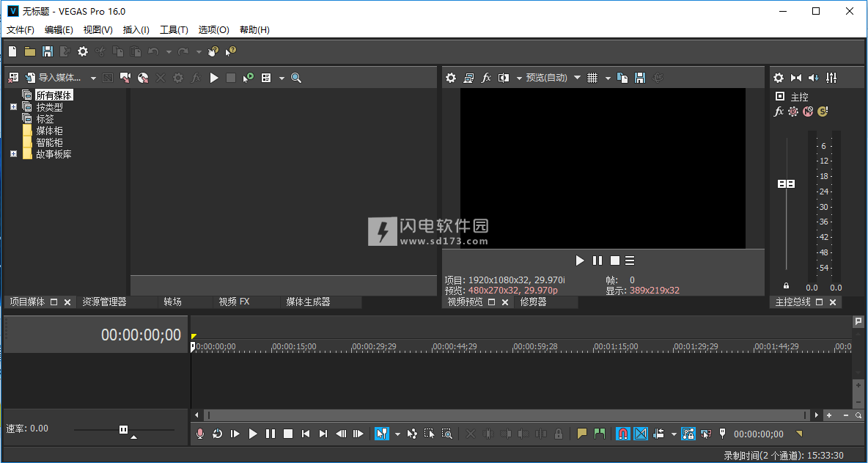Start preview playback in Project Media toolbar
Image resolution: width=868 pixels, height=463 pixels.
213,78
